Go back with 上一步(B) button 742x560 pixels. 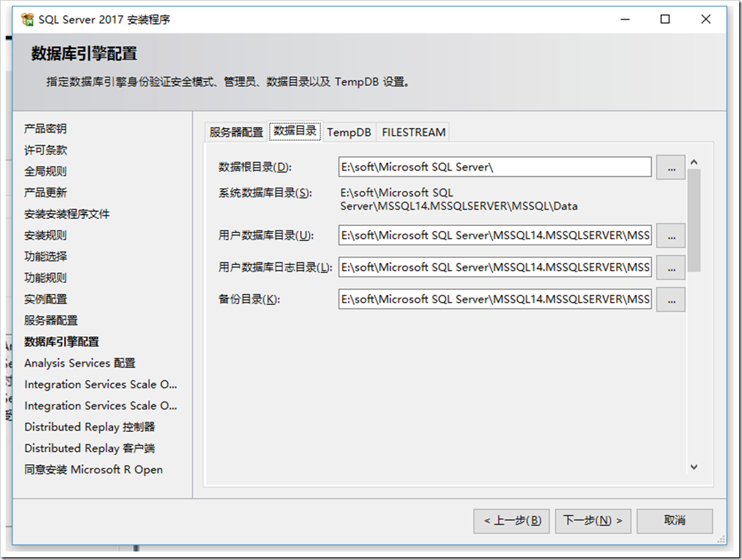click(511, 521)
